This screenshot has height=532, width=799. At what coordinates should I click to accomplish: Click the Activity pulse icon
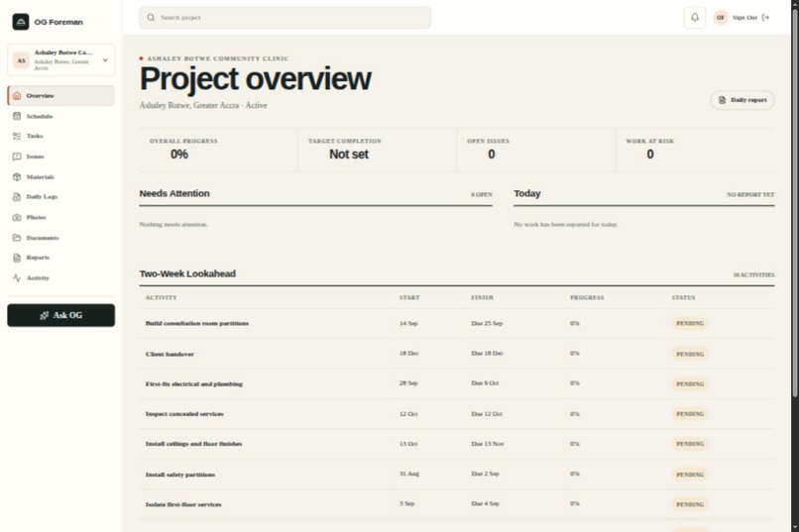click(x=17, y=278)
